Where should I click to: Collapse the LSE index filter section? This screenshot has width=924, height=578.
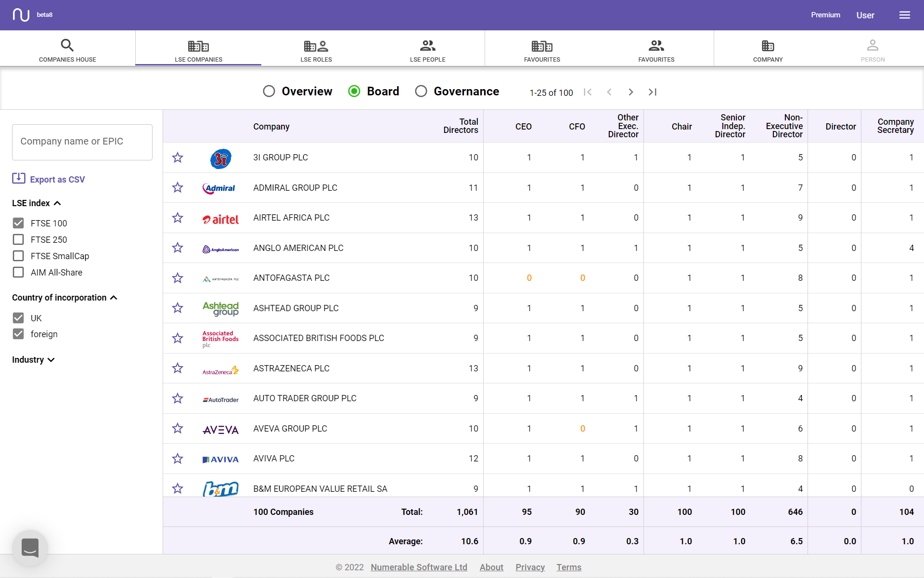pos(37,203)
